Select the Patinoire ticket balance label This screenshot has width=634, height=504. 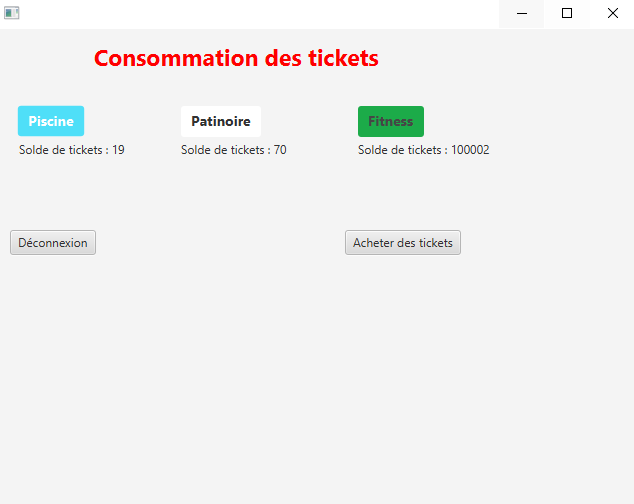click(233, 150)
